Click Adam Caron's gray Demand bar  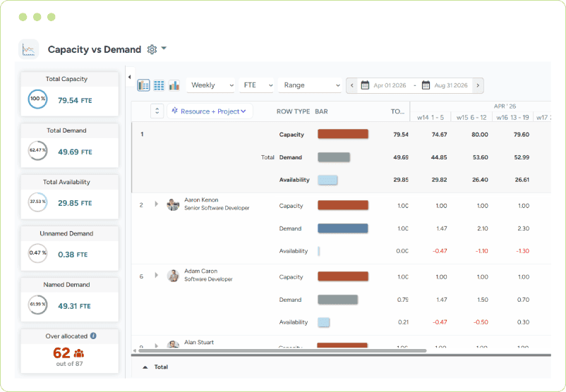[x=337, y=300]
